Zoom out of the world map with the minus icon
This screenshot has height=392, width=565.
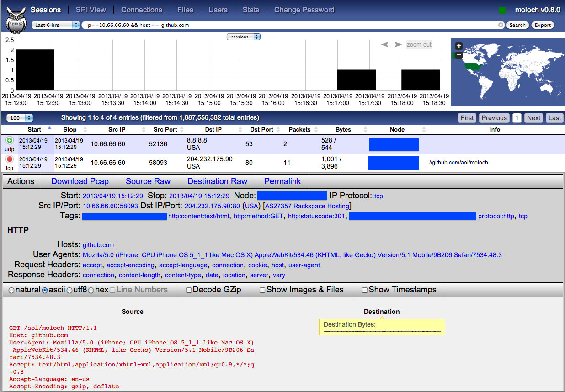click(458, 55)
